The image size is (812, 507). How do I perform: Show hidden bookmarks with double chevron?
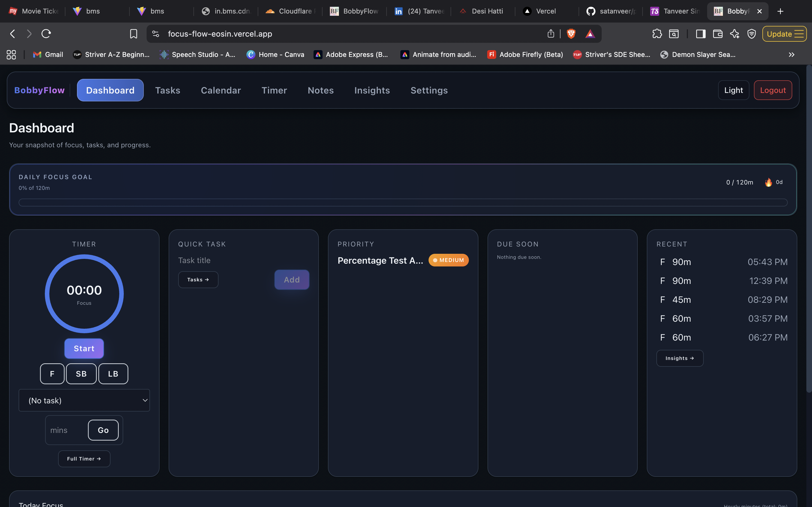[791, 55]
